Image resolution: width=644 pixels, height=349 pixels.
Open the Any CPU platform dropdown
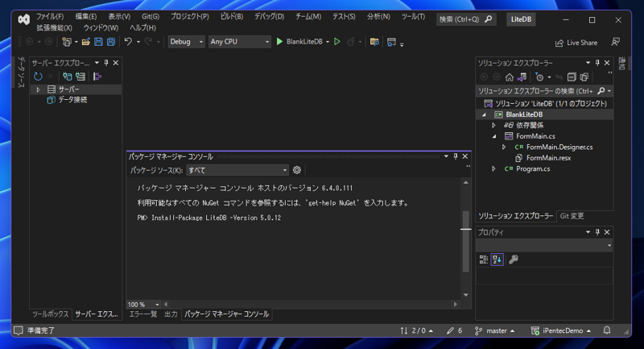tap(239, 42)
